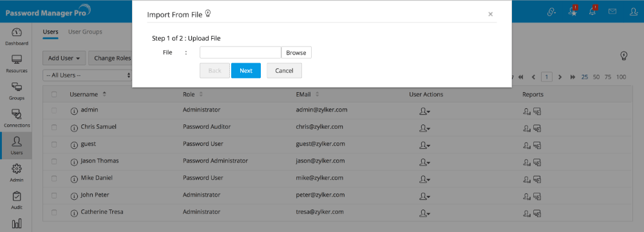Screen dimensions: 644x232
Task: Show 50 users per page
Action: point(596,77)
